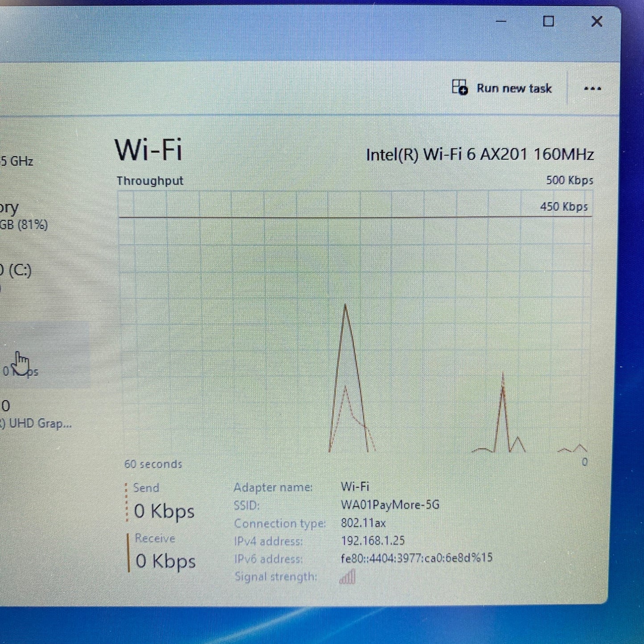
Task: Select the Memory item showing 81%
Action: [24, 216]
